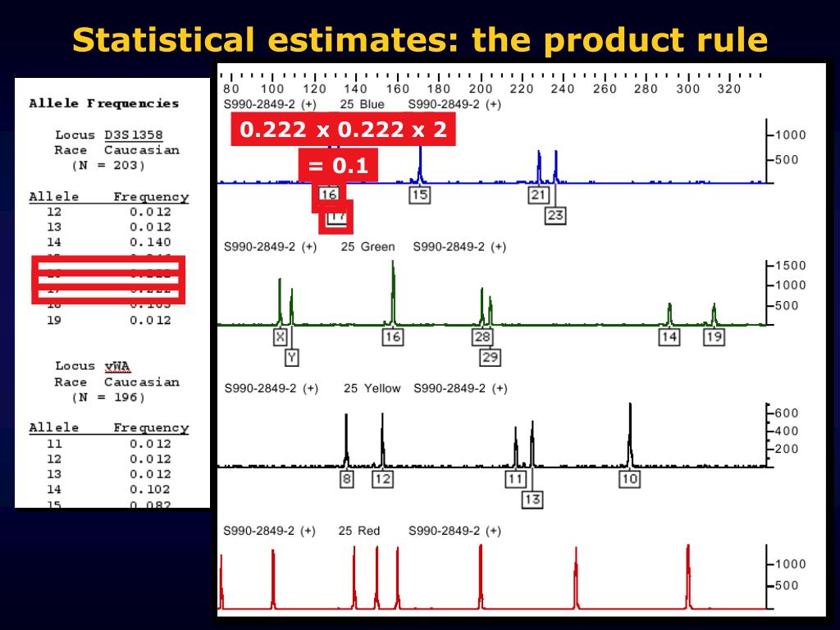Select the 0.102 frequency value

150,490
